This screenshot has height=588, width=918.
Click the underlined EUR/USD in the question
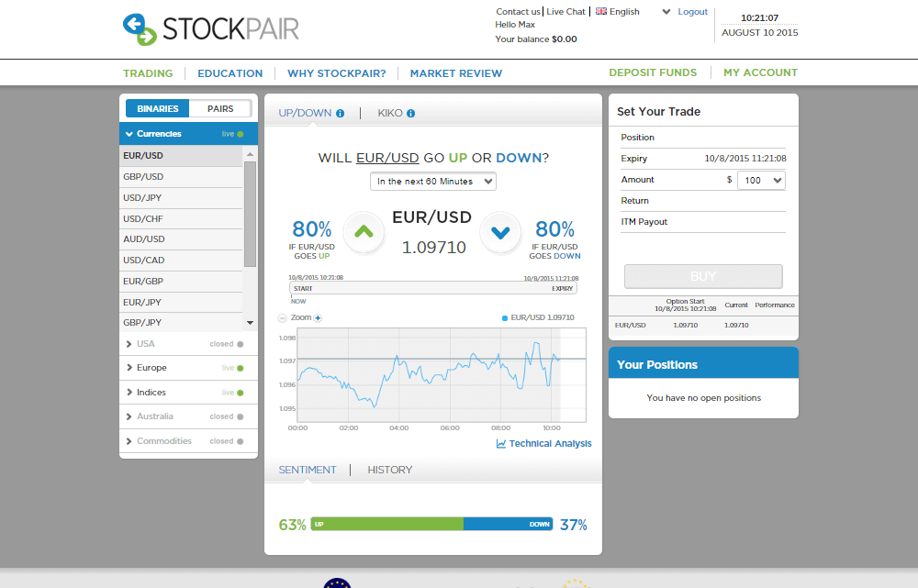[x=387, y=158]
